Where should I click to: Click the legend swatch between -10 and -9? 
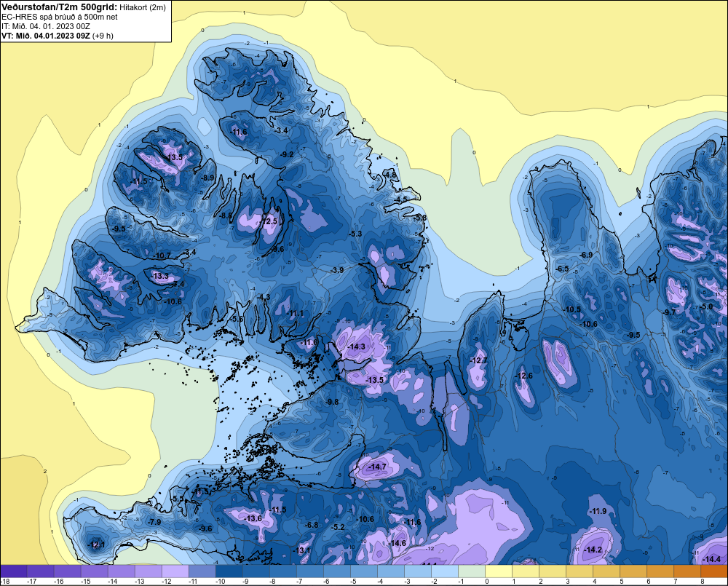[x=229, y=571]
